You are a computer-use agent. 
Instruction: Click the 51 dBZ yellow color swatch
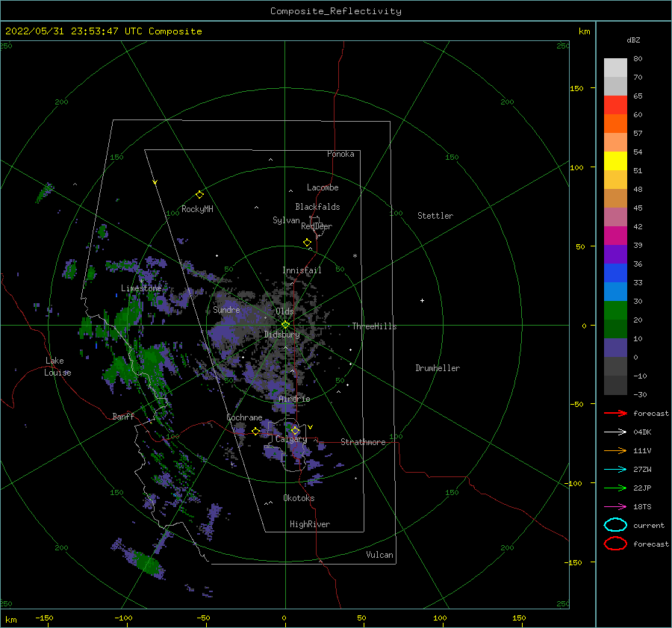coord(615,161)
